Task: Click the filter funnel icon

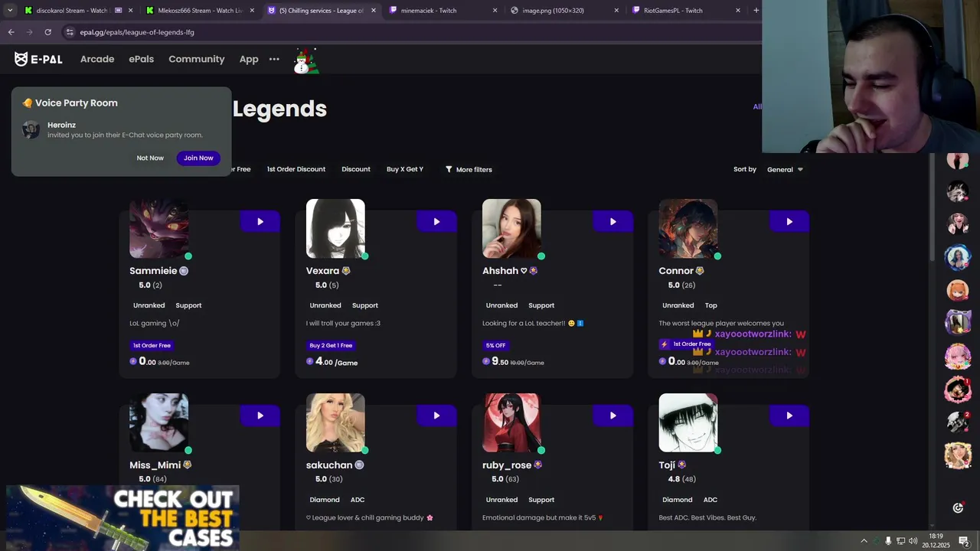Action: click(x=449, y=169)
